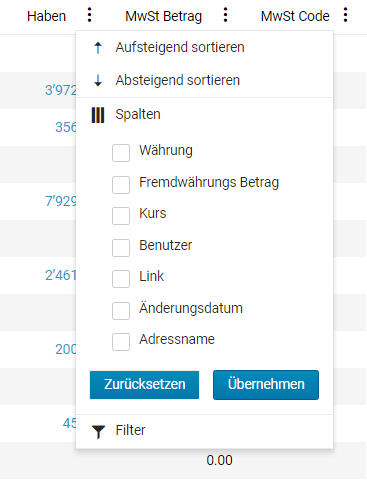
Task: Click the upward arrow sort icon
Action: 98,48
